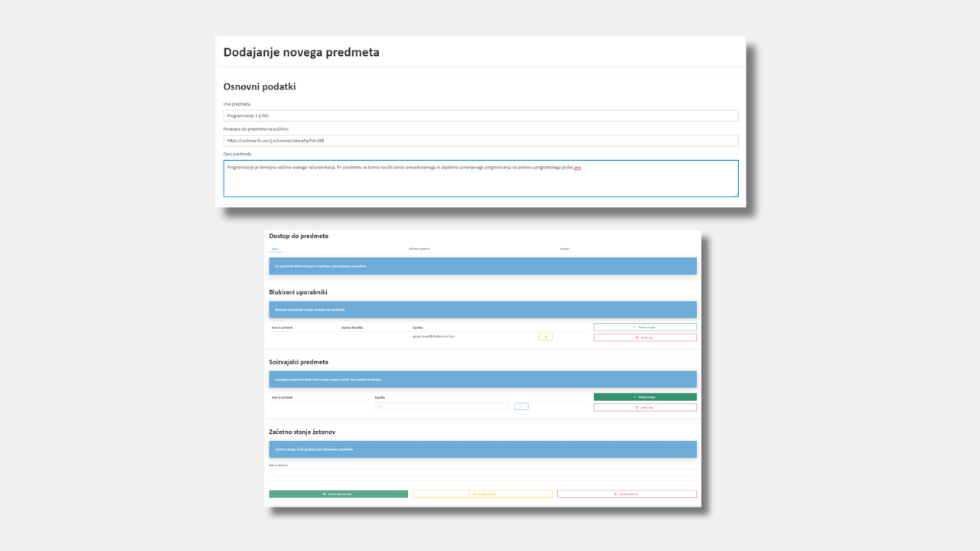Click 'Izbriši vse' under Soizvajalci predmeta
This screenshot has height=551, width=980.
[645, 407]
